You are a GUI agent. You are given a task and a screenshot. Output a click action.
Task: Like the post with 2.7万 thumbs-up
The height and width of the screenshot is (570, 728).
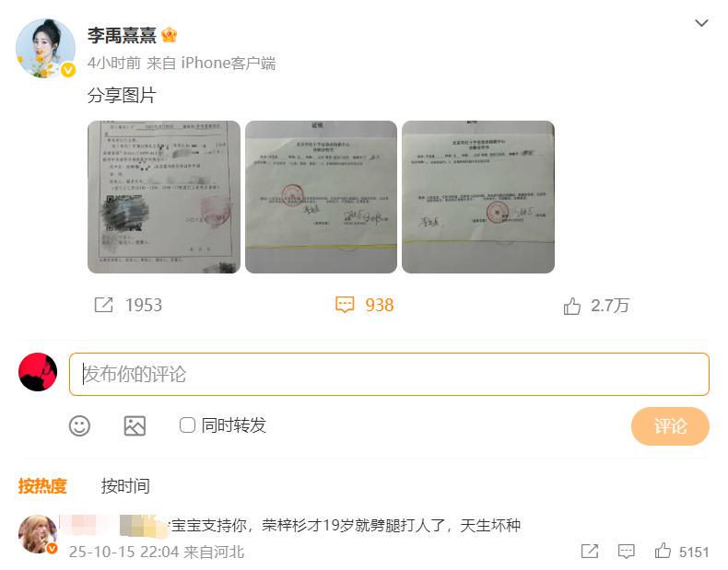point(572,306)
